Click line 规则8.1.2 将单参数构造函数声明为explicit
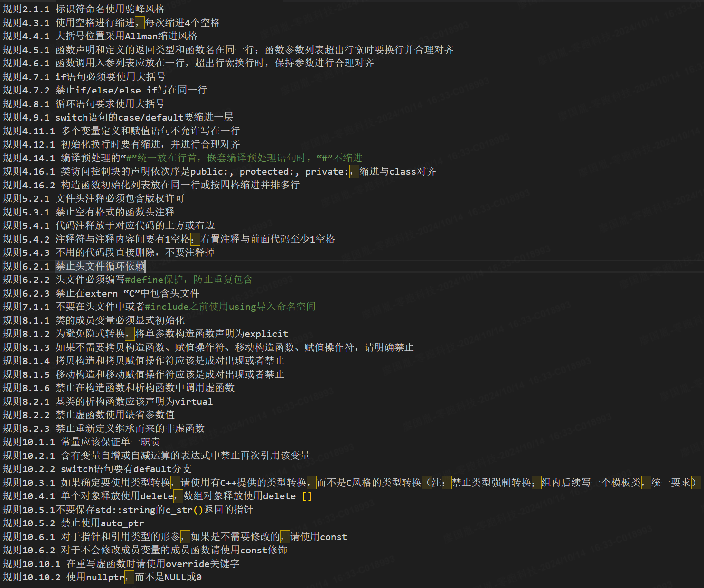The width and height of the screenshot is (704, 588). coord(145,334)
